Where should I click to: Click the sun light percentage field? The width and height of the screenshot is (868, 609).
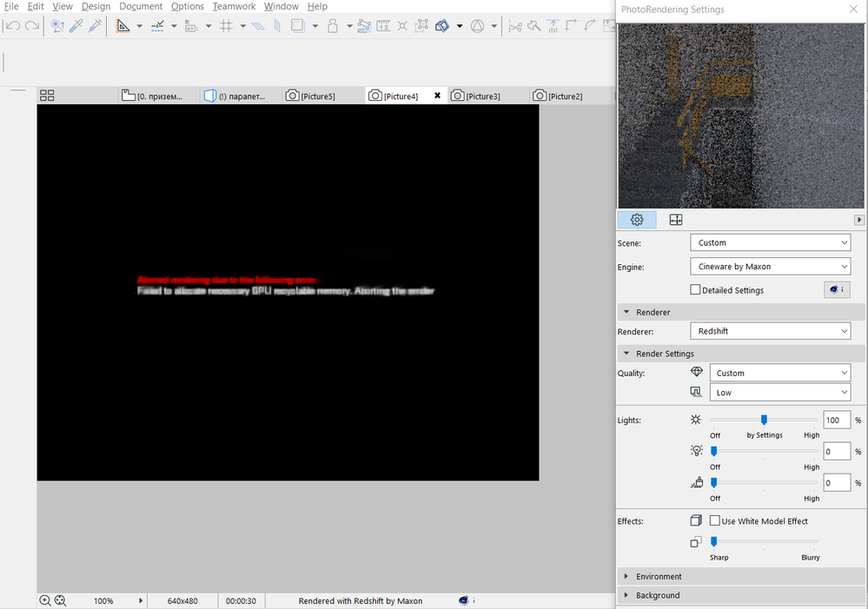[835, 420]
